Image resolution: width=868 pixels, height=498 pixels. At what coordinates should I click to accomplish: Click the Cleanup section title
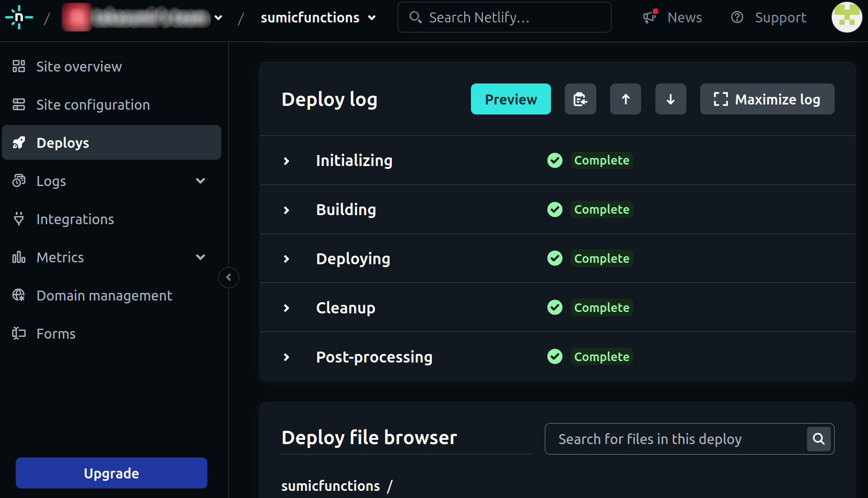coord(346,308)
